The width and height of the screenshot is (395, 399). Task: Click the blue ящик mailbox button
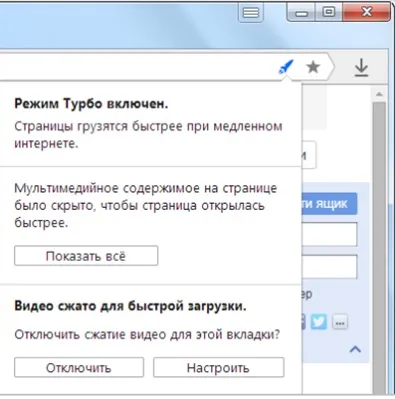click(329, 203)
